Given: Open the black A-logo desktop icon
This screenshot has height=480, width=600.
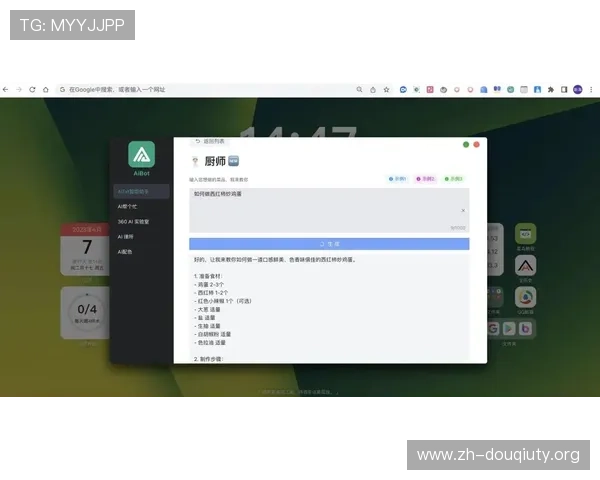Looking at the screenshot, I should tap(525, 265).
